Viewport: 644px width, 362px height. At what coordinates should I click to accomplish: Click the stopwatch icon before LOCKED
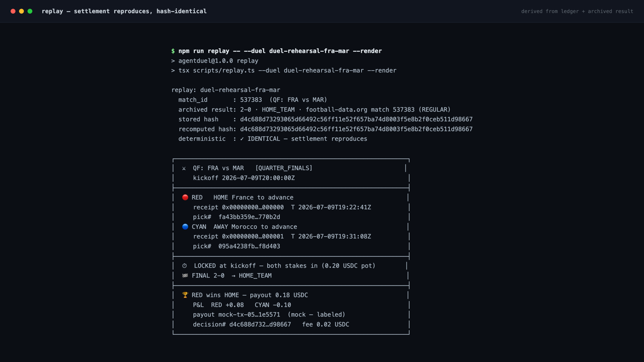coord(185,266)
